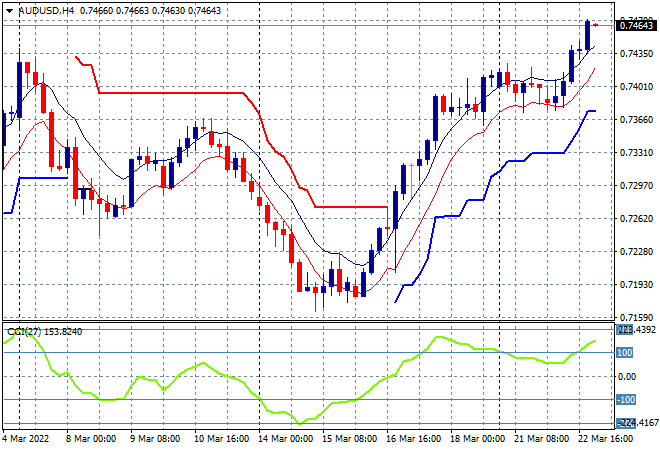Image resolution: width=660 pixels, height=450 pixels.
Task: Click the CCI scale value -100
Action: coord(625,400)
